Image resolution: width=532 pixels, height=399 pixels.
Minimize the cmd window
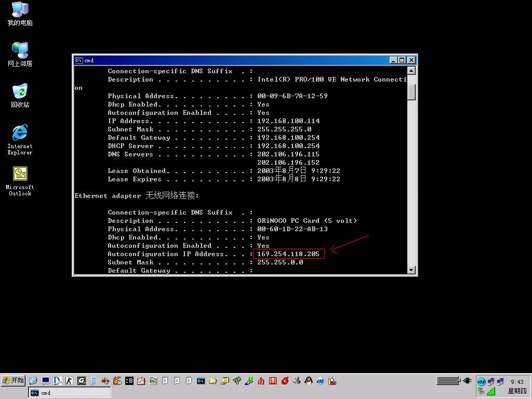pos(393,60)
